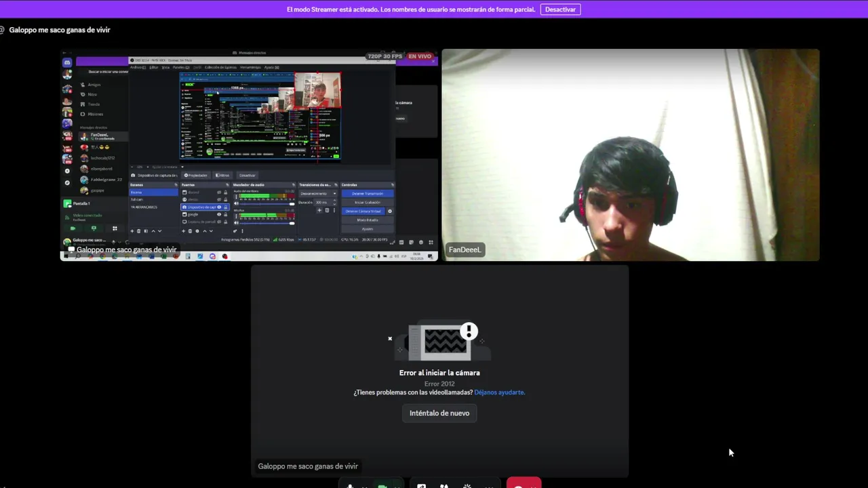Open virtual camera settings gear in OBS

(x=390, y=211)
